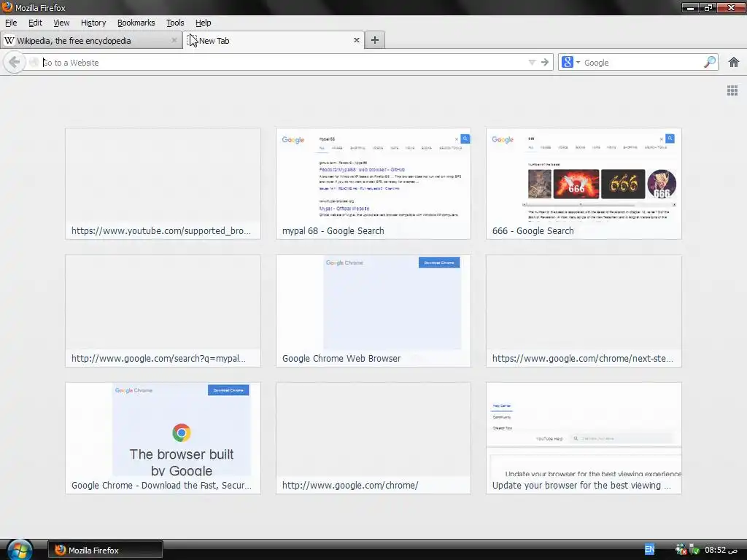747x560 pixels.
Task: Click the Google g search engine icon
Action: tap(568, 63)
